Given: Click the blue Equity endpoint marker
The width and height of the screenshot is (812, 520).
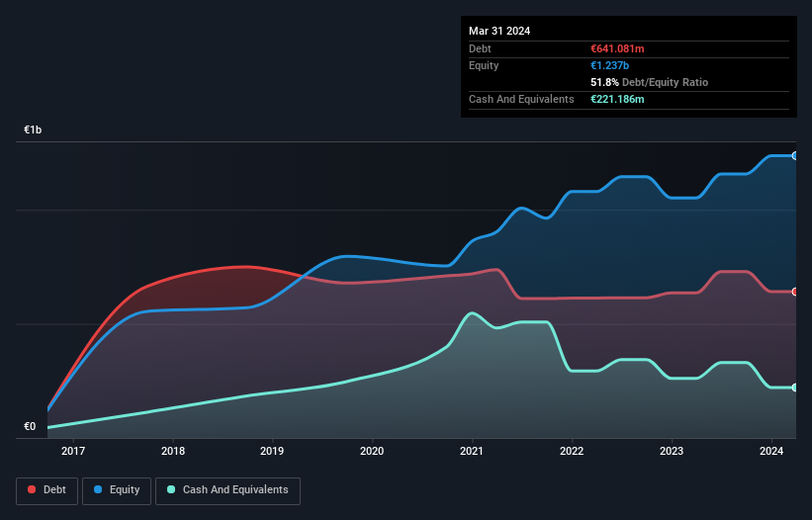Looking at the screenshot, I should click(x=795, y=156).
